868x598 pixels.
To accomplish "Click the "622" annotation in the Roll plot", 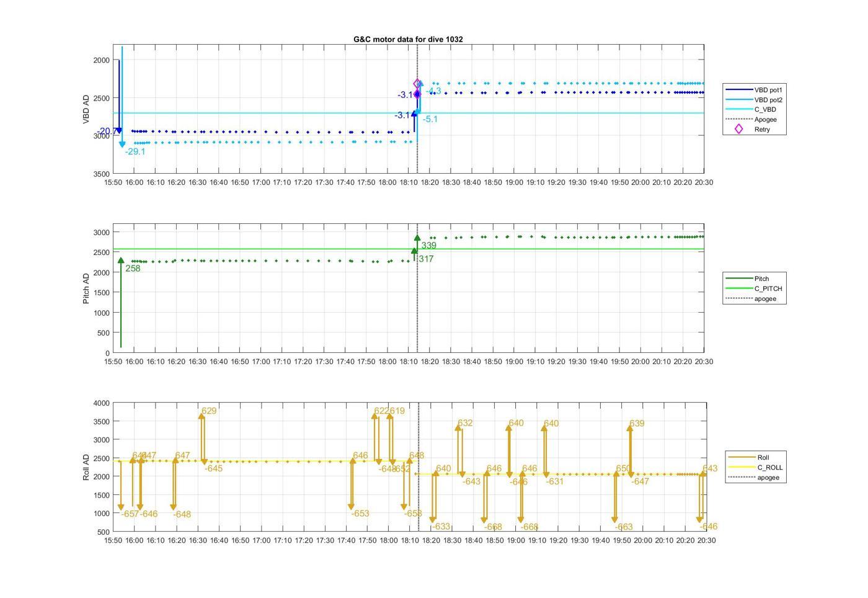I will (x=381, y=411).
